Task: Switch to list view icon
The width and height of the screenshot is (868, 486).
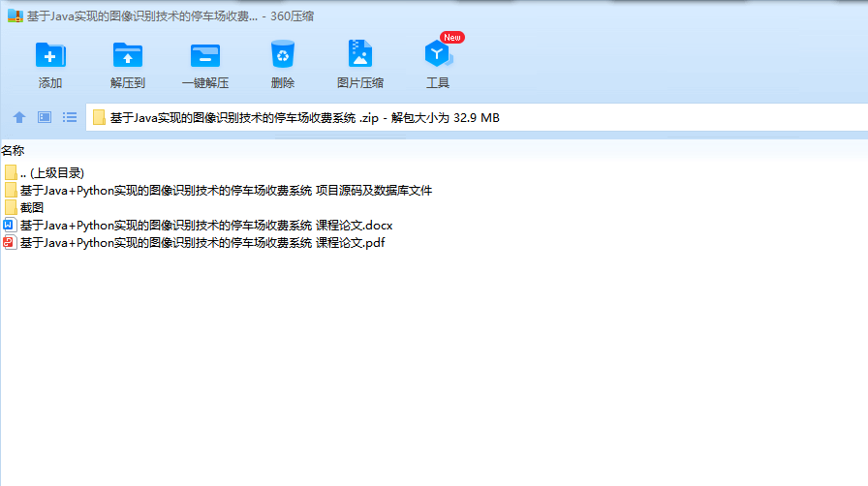Action: [x=70, y=117]
